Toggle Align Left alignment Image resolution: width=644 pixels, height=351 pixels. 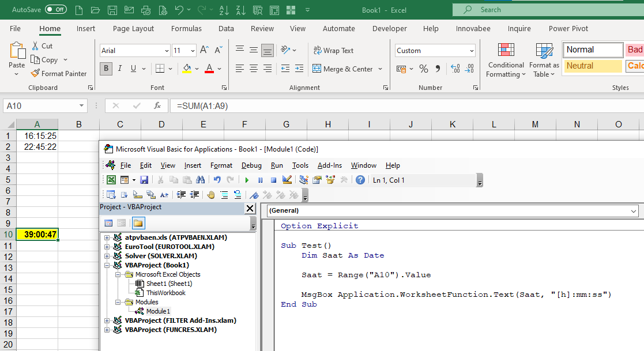[240, 69]
